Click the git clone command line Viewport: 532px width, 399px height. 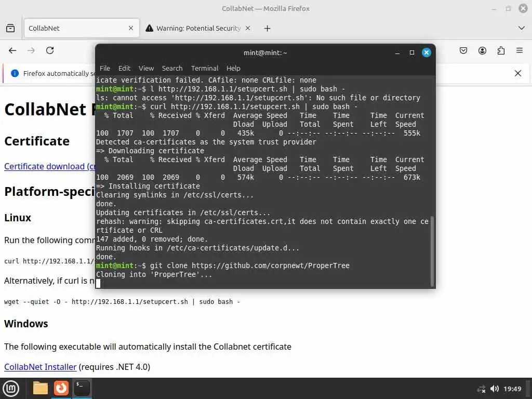[x=222, y=265]
